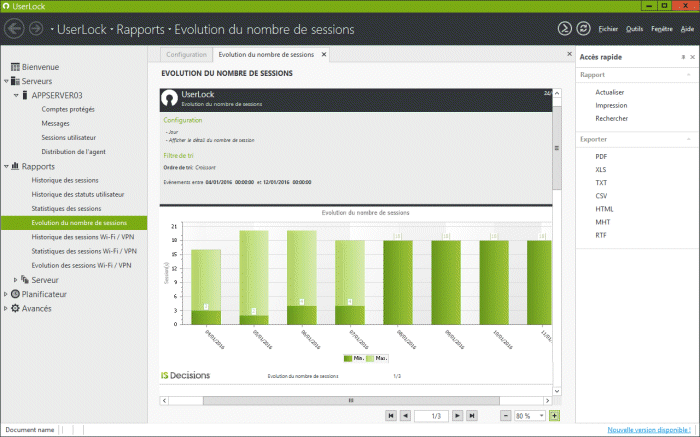Image resolution: width=700 pixels, height=437 pixels.
Task: Export the report as XLS
Action: [x=600, y=170]
